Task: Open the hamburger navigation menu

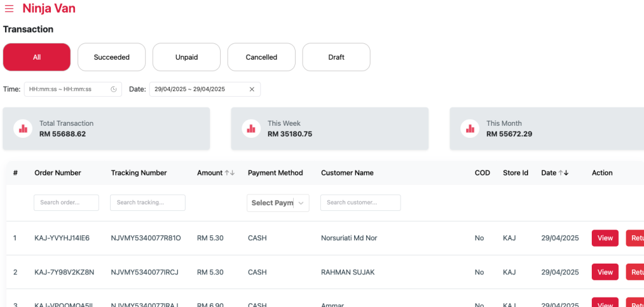Action: [9, 8]
